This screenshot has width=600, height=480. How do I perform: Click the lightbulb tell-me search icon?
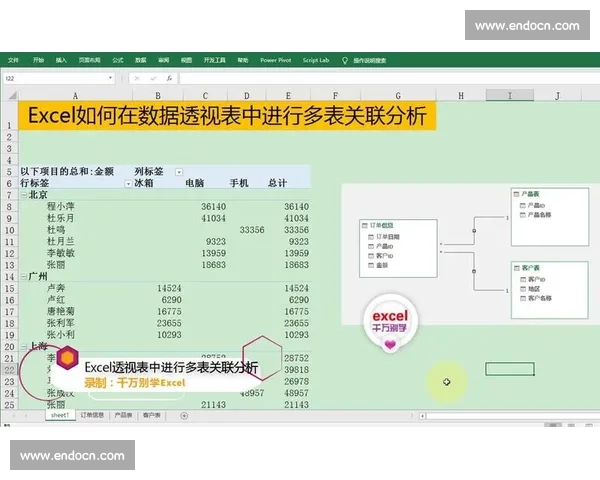pos(345,60)
